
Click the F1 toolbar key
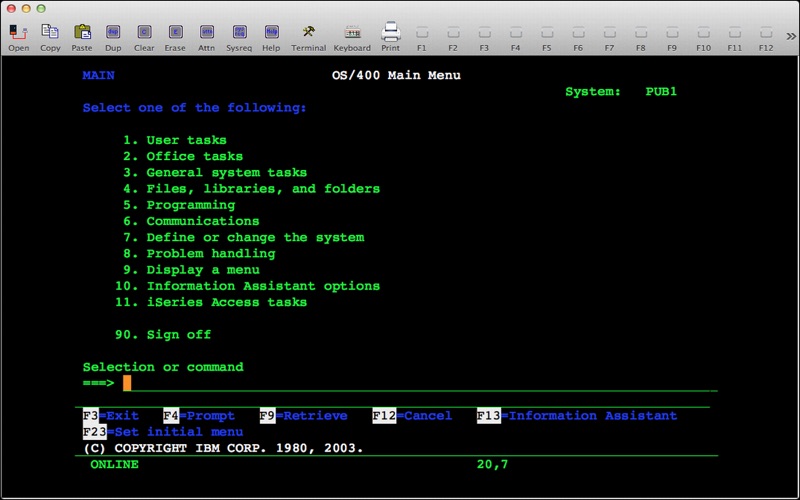(x=421, y=37)
